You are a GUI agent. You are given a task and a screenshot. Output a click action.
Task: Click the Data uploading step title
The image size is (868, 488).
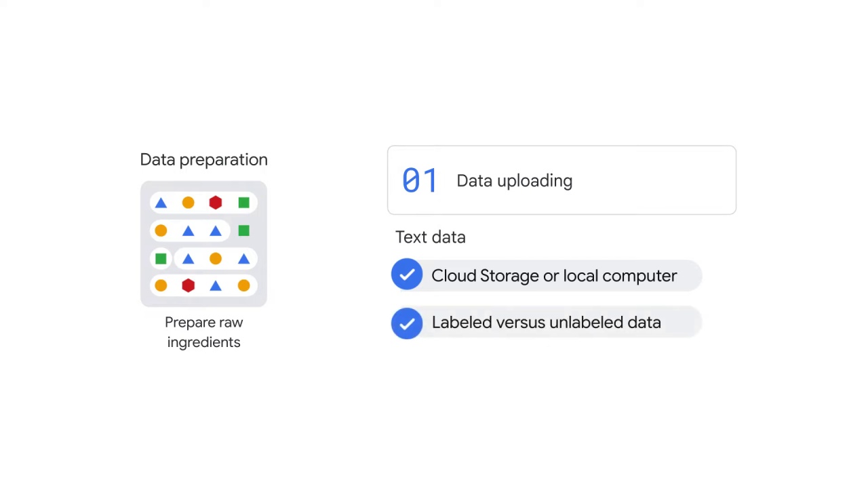pyautogui.click(x=515, y=181)
